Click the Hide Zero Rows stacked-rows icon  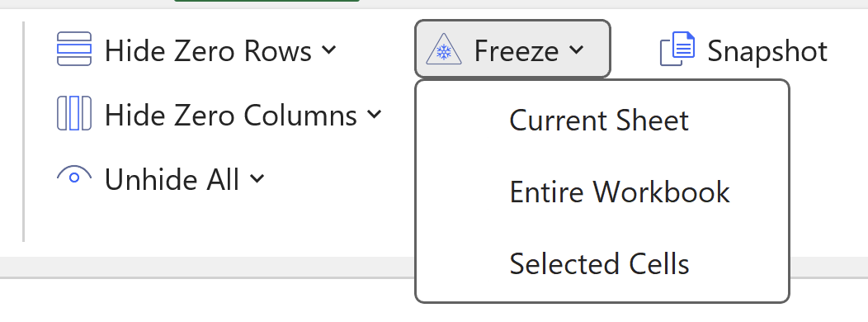click(74, 49)
